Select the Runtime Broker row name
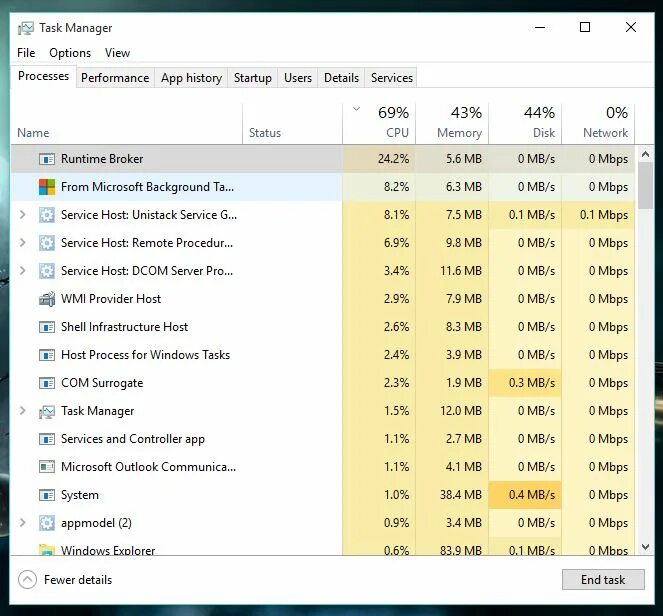This screenshot has width=663, height=616. point(102,159)
